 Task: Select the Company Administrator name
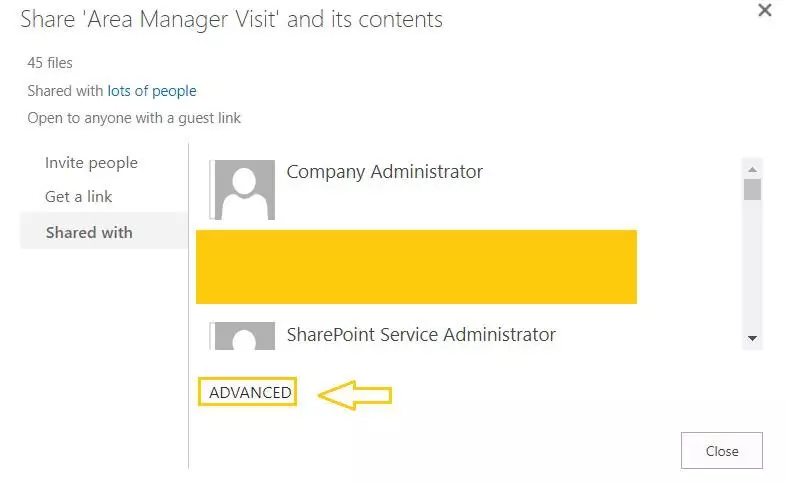pos(384,172)
